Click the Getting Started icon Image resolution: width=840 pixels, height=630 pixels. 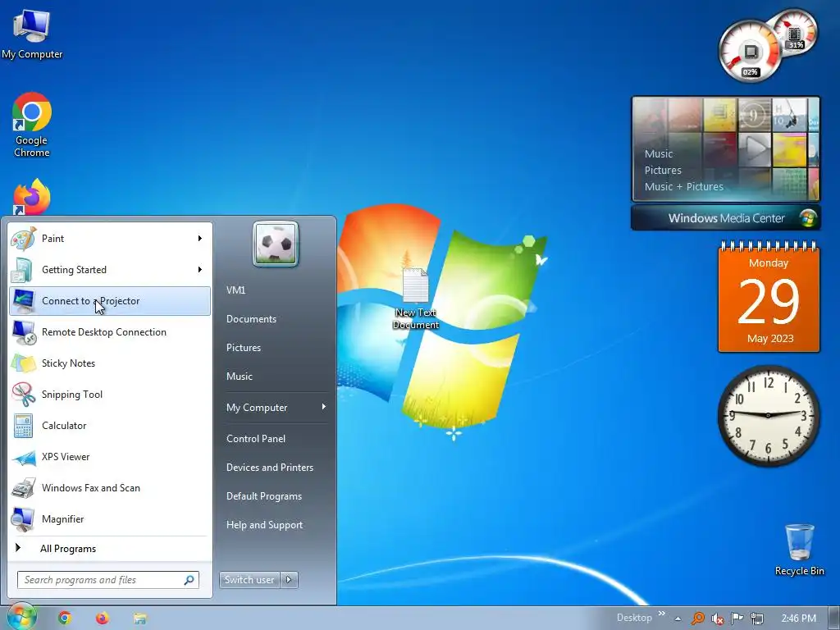(24, 269)
